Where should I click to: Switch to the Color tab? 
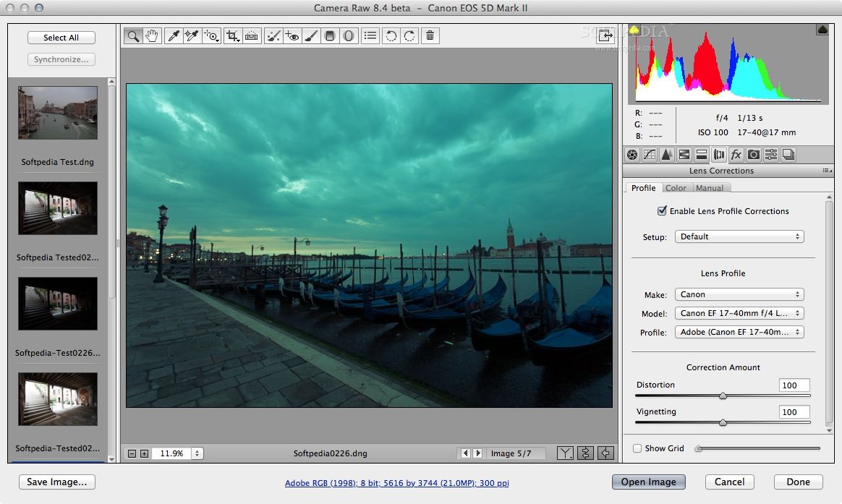676,187
